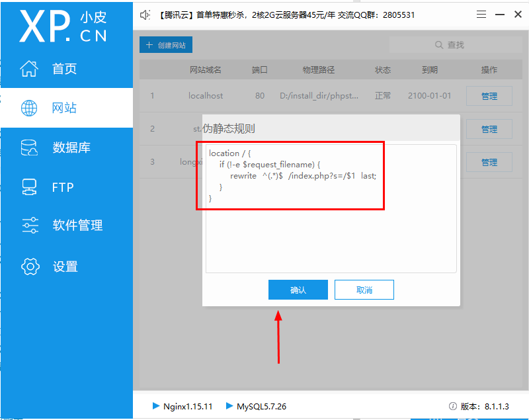Click the XP.CN logo
Image resolution: width=529 pixels, height=420 pixels.
tap(63, 26)
